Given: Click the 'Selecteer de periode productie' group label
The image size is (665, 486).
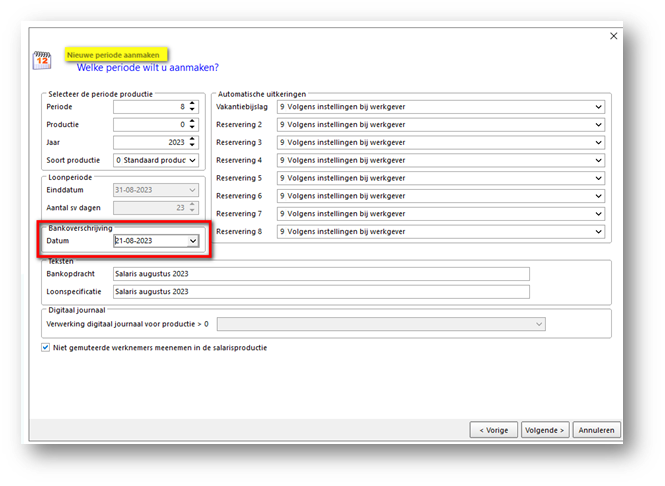Looking at the screenshot, I should click(x=101, y=94).
